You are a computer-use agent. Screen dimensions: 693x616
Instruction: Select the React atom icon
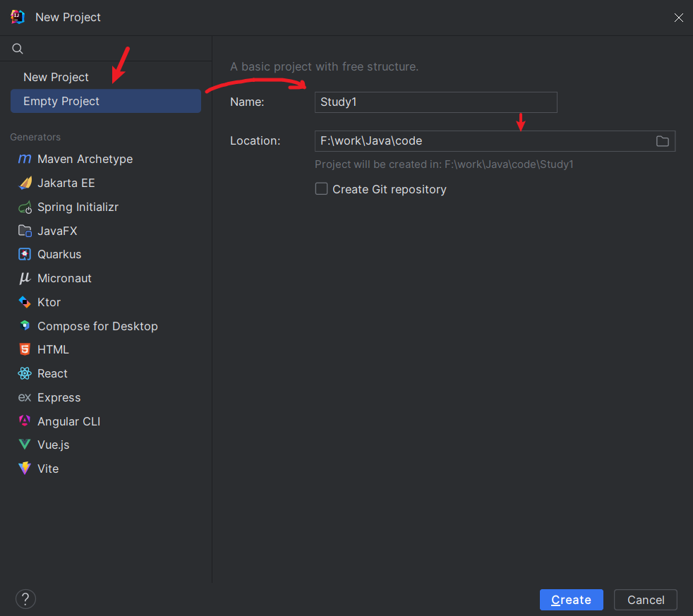25,373
